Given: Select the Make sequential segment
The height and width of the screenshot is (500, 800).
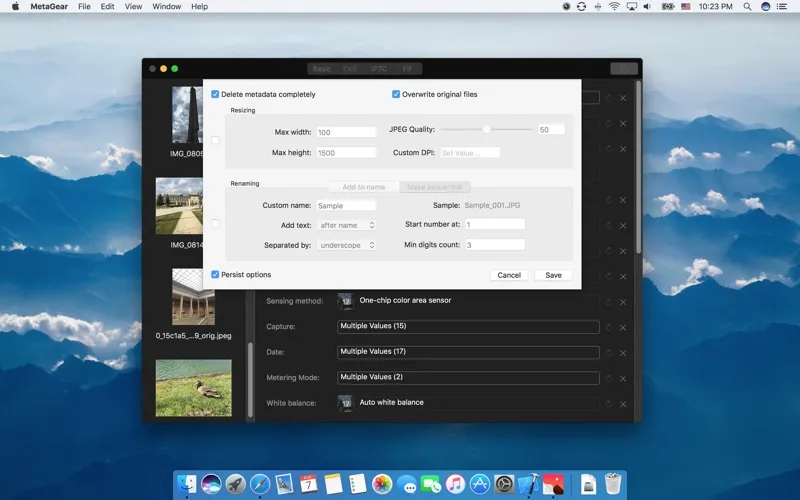Looking at the screenshot, I should [435, 187].
